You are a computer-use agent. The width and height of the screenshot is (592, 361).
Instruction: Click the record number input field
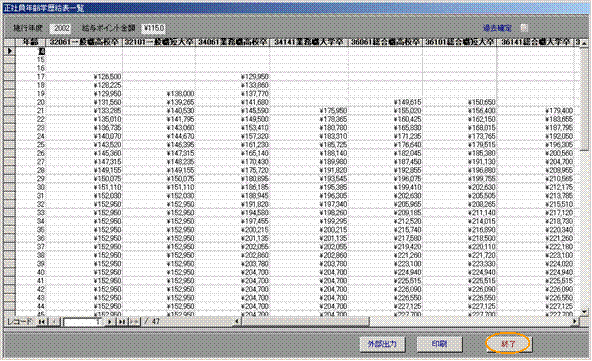click(x=83, y=322)
